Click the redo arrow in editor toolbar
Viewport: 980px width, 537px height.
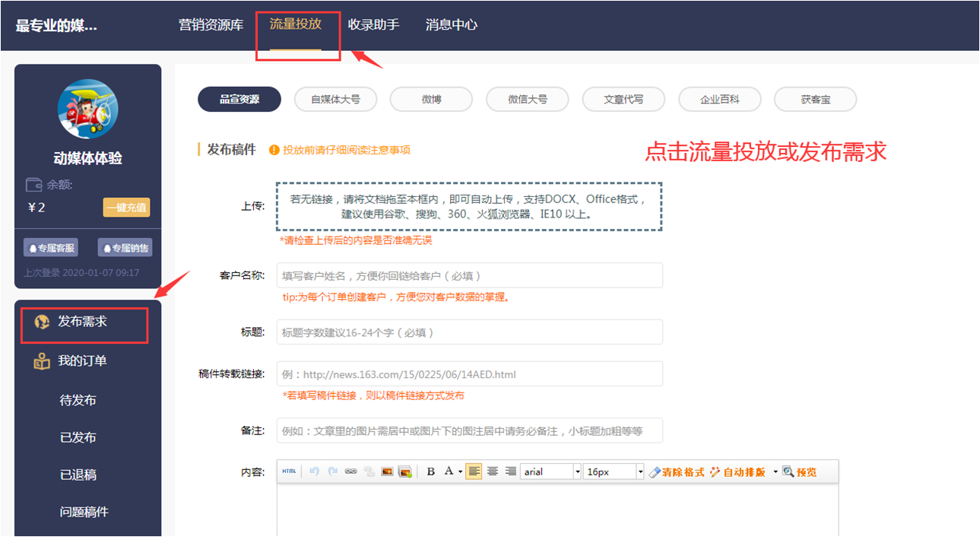333,472
